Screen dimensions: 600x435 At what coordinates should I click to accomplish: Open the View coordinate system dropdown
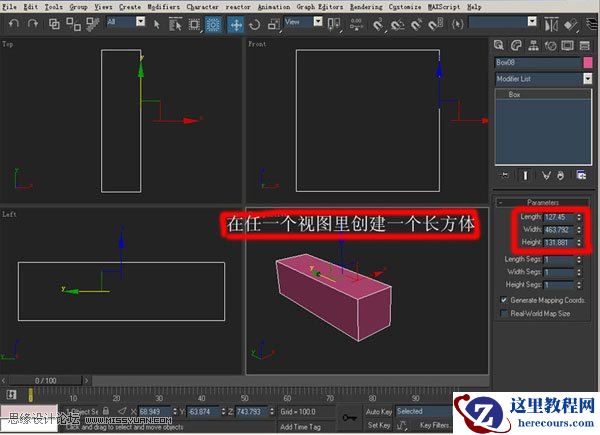(318, 21)
